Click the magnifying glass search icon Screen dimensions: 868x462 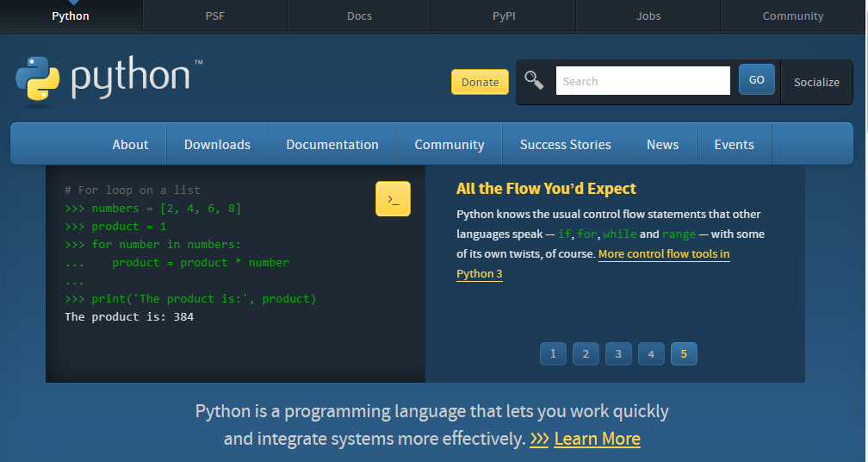coord(534,80)
